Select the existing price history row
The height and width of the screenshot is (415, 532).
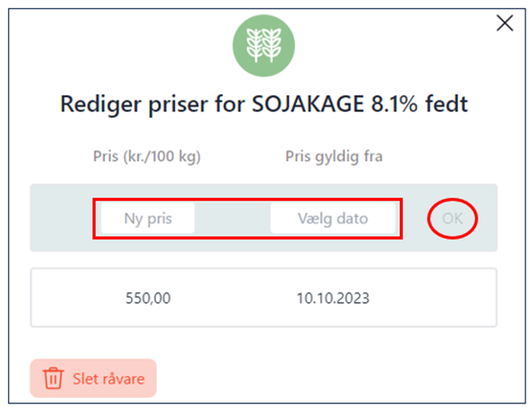click(263, 297)
